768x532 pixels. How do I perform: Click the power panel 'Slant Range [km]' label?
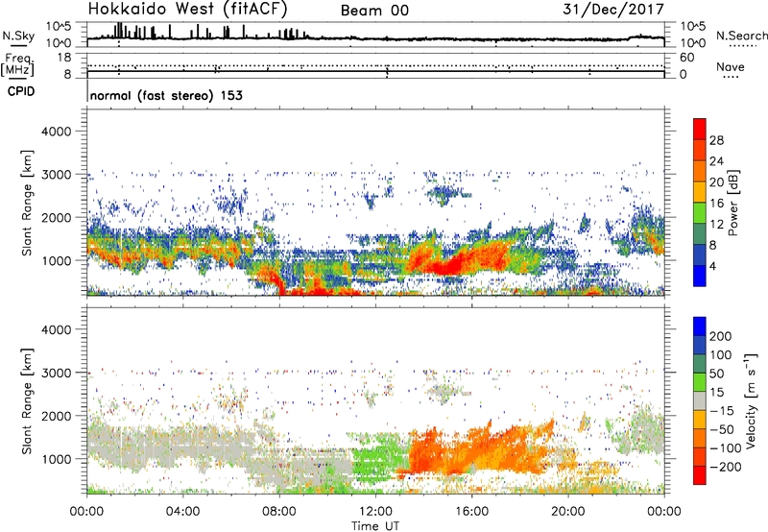[27, 203]
